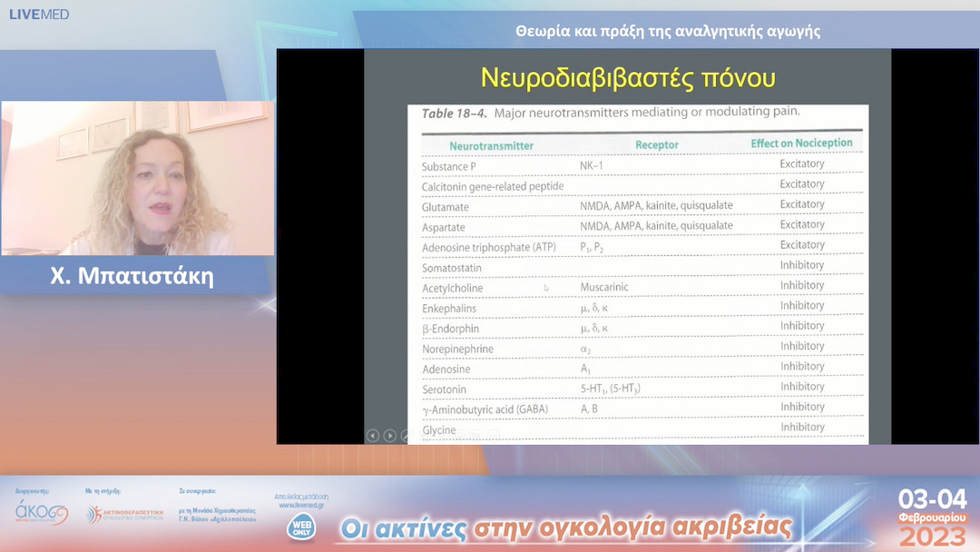Go to the previous slide arrow
980x552 pixels.
tap(373, 435)
